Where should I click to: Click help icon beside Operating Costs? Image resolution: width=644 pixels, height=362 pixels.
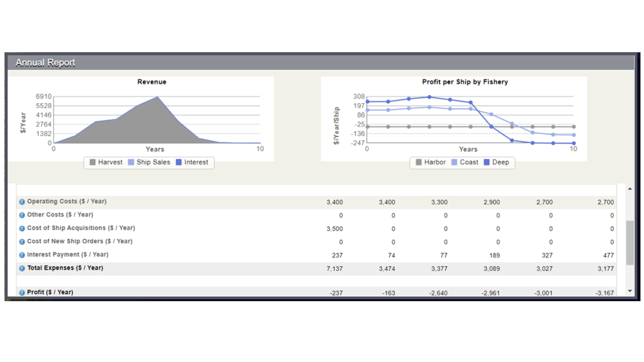[x=22, y=202]
